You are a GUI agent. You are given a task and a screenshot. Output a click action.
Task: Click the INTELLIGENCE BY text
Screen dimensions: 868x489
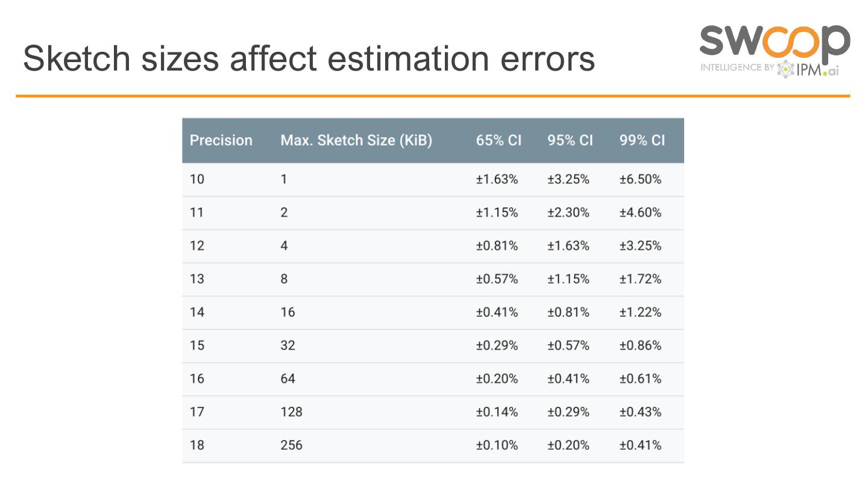737,68
